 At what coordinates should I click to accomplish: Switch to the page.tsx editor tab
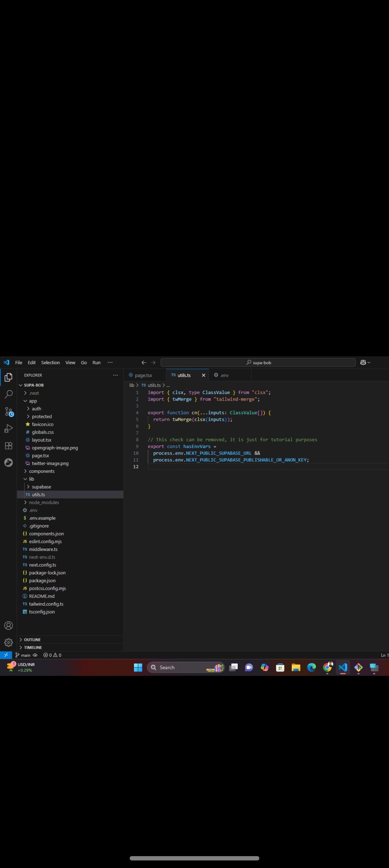(145, 375)
